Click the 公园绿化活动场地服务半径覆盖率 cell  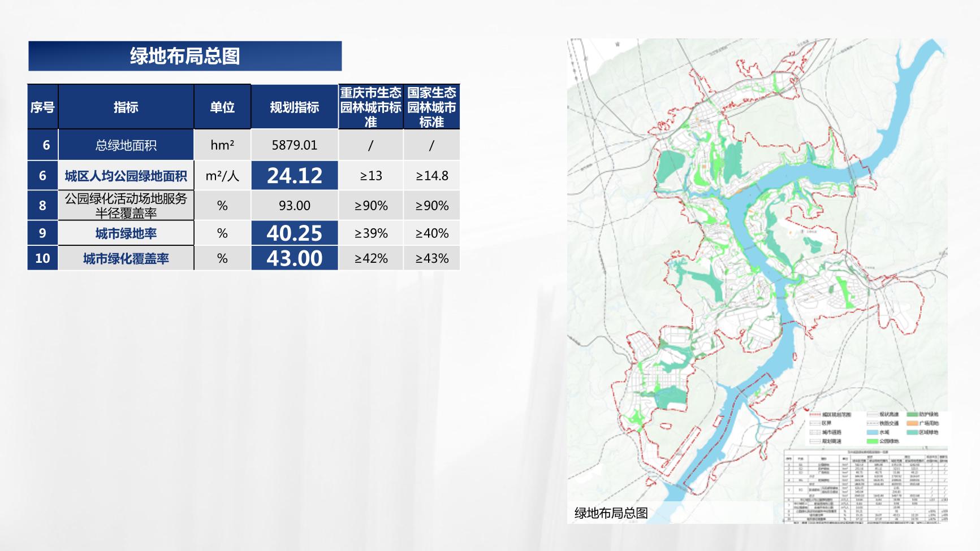click(126, 206)
